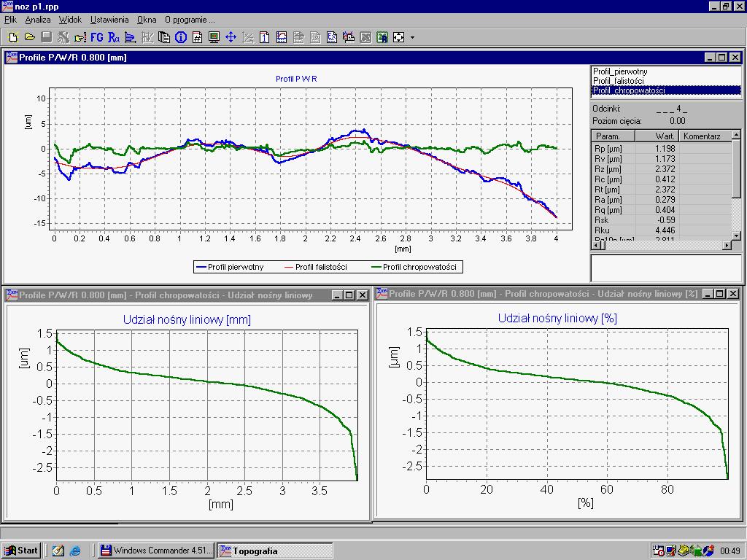This screenshot has height=560, width=747.
Task: Click the export icon marked Ex
Action: [x=332, y=37]
